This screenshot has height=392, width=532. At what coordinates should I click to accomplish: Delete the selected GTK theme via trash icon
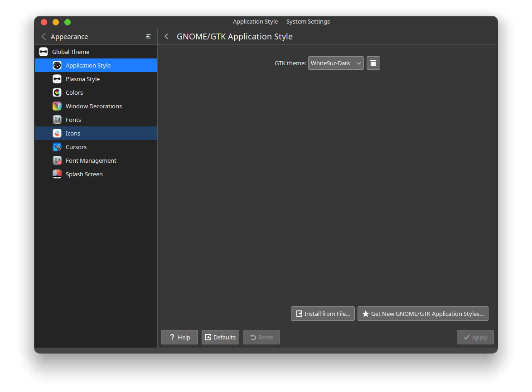tap(373, 63)
